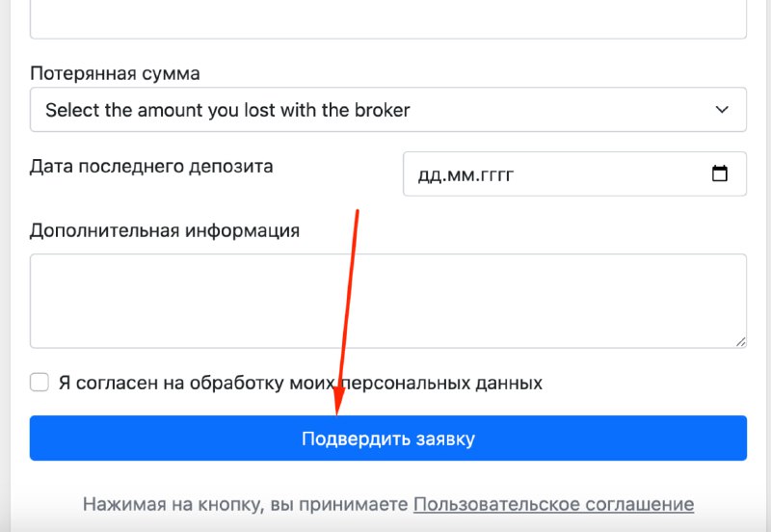771x532 pixels.
Task: Click the 'Я согласен на обработку' checkbox label
Action: pos(301,383)
